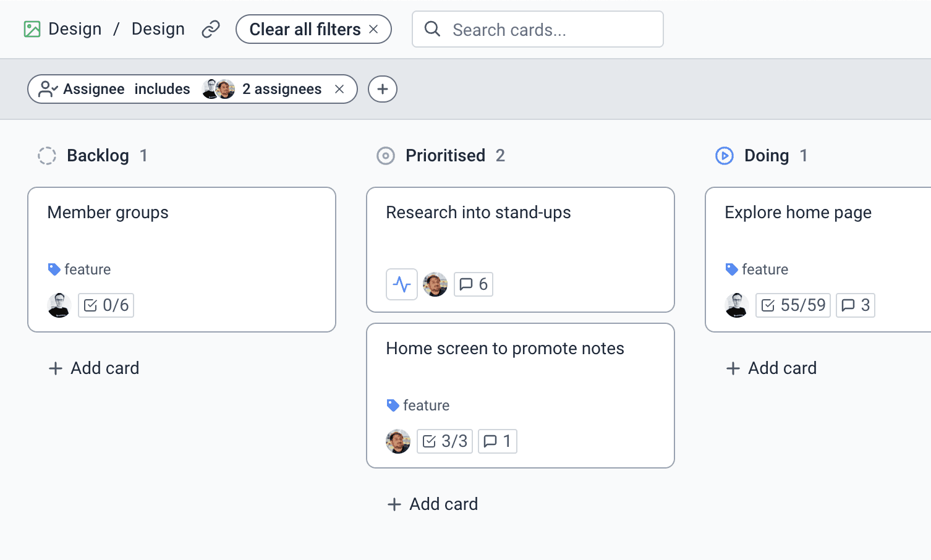Viewport: 931px width, 560px height.
Task: Open activity pulse icon on Research card
Action: (x=402, y=284)
